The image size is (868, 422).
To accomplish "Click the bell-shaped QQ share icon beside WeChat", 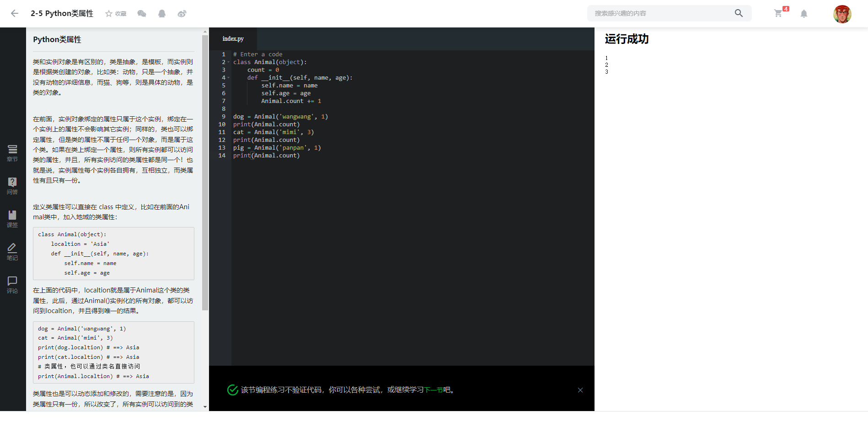I will (x=162, y=14).
